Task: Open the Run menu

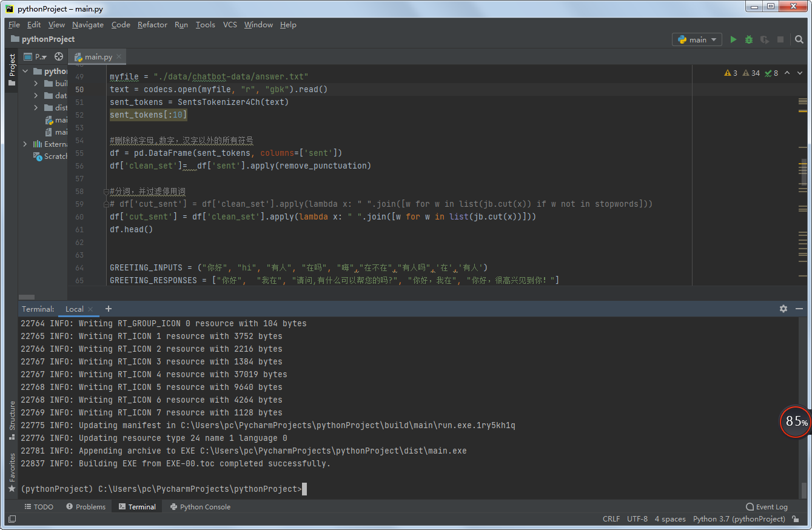Action: tap(181, 25)
